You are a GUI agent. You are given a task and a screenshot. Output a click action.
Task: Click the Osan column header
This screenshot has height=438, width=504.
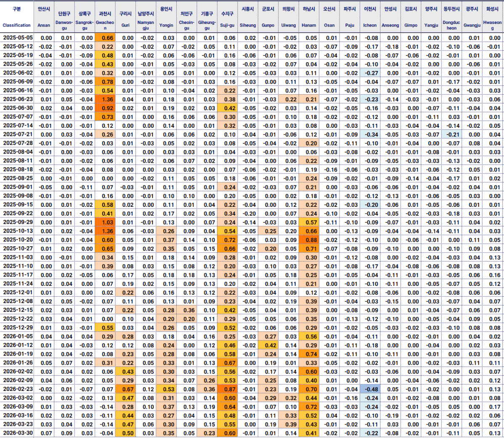(x=329, y=17)
